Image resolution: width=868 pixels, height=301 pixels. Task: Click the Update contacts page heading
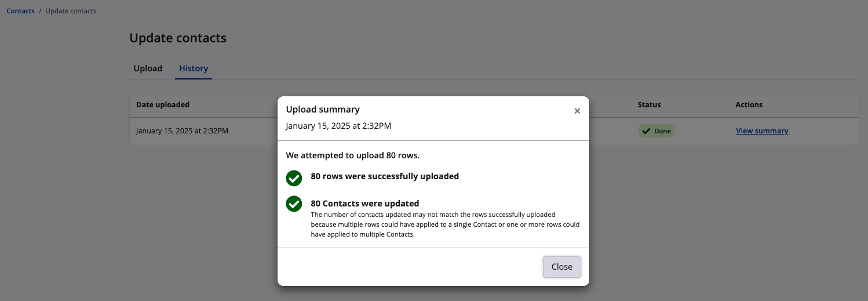point(178,38)
